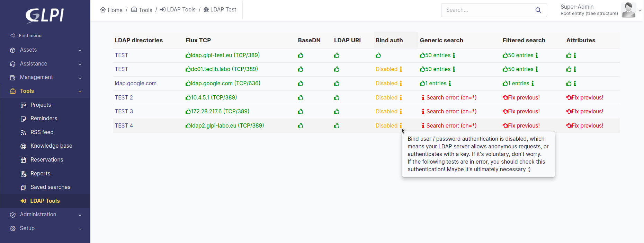Screen dimensions: 644x243
Task: Go to Reservations in Tools submenu
Action: tap(47, 160)
